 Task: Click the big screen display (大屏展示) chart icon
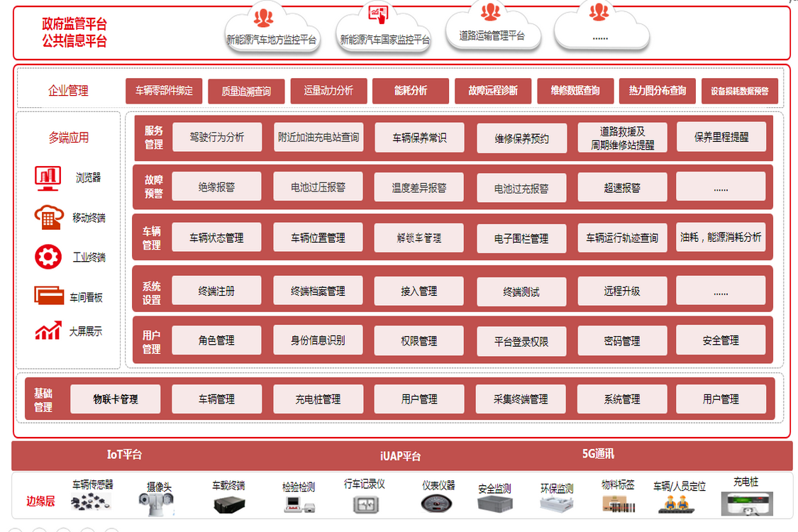48,331
